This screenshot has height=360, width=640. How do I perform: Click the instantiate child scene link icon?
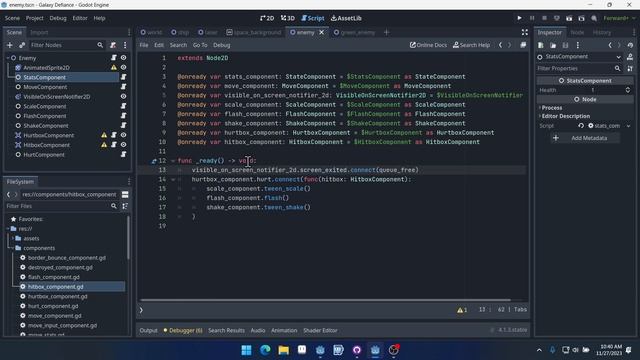pyautogui.click(x=22, y=45)
